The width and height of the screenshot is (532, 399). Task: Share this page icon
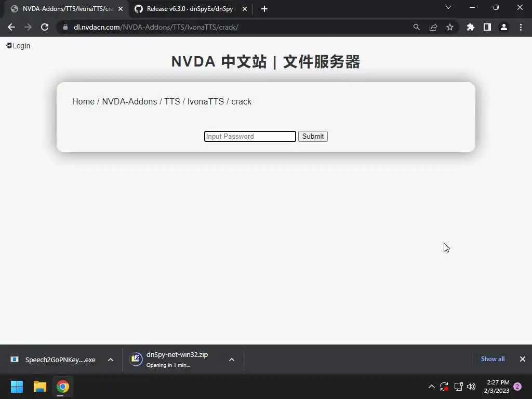point(433,27)
